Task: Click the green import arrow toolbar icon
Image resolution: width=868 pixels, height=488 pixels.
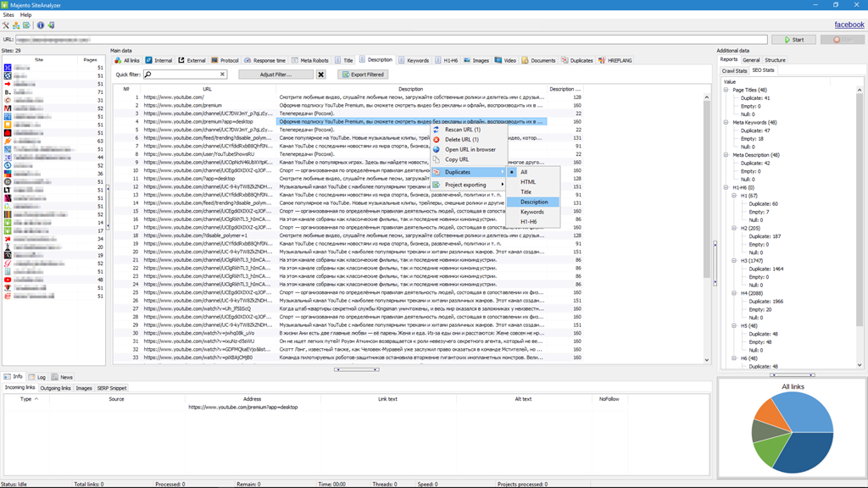Action: (x=51, y=25)
